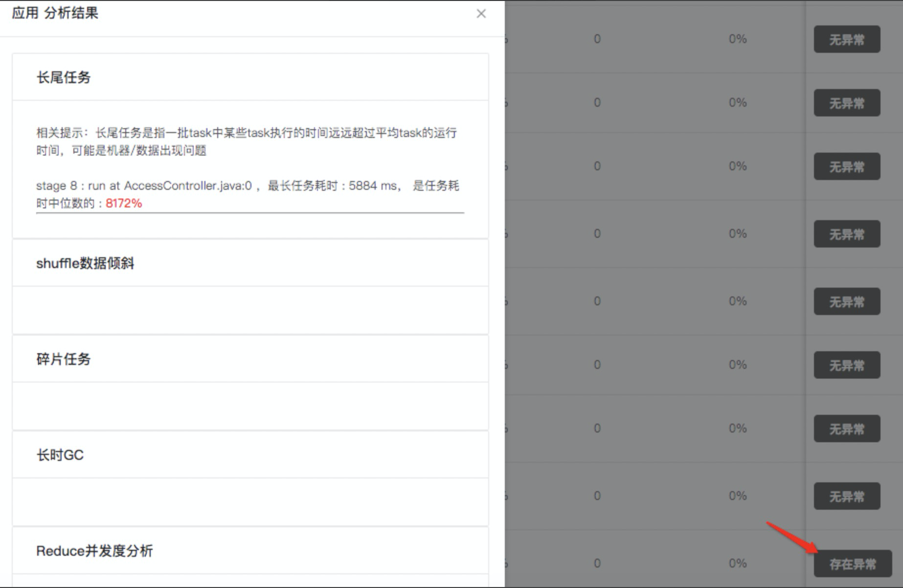This screenshot has width=903, height=588.
Task: Click the 应用 分析结果 dialog title
Action: click(x=55, y=13)
